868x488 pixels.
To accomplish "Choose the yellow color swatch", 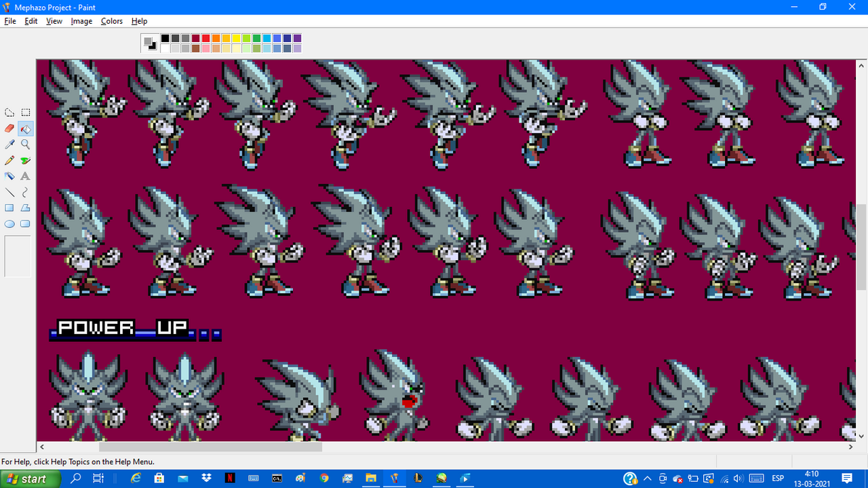I will 236,39.
